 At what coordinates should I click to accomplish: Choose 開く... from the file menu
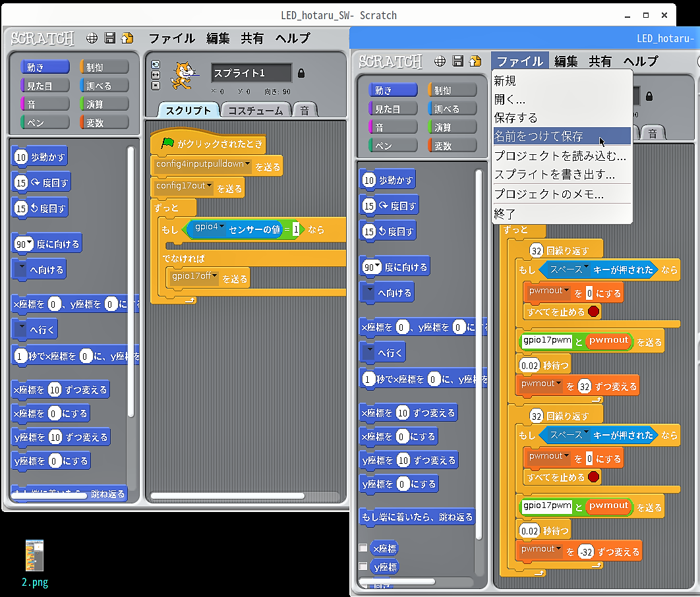click(562, 99)
